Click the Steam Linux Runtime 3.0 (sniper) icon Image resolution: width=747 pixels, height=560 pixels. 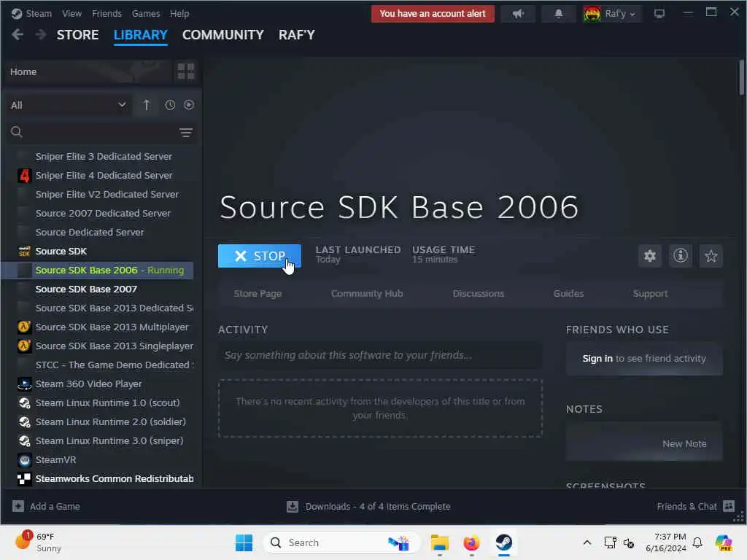[24, 441]
